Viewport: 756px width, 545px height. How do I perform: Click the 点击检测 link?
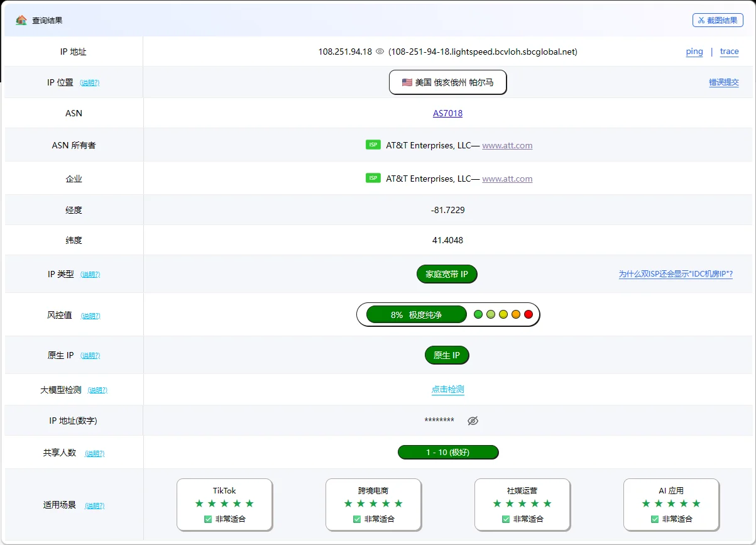(447, 390)
